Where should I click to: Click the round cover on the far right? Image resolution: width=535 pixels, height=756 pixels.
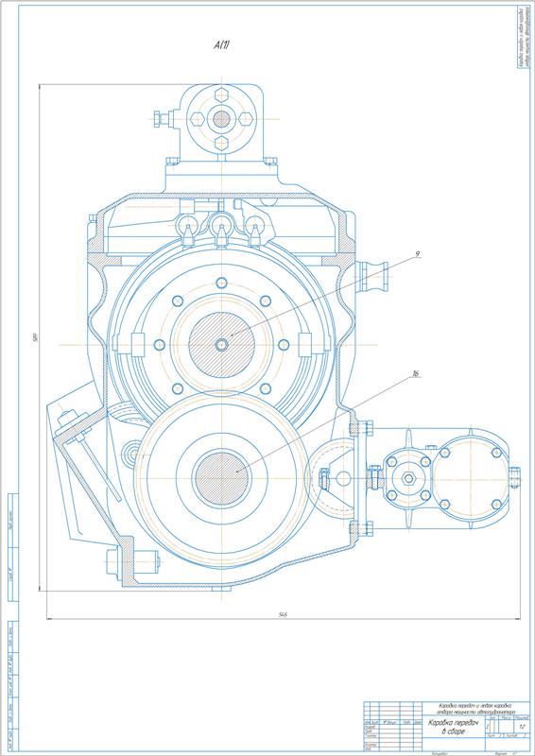471,478
